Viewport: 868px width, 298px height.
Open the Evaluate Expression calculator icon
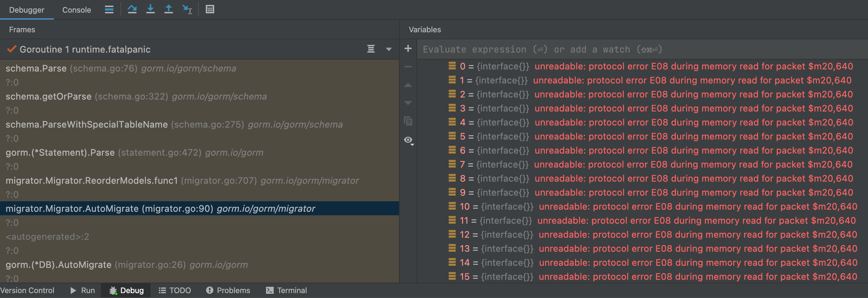210,9
